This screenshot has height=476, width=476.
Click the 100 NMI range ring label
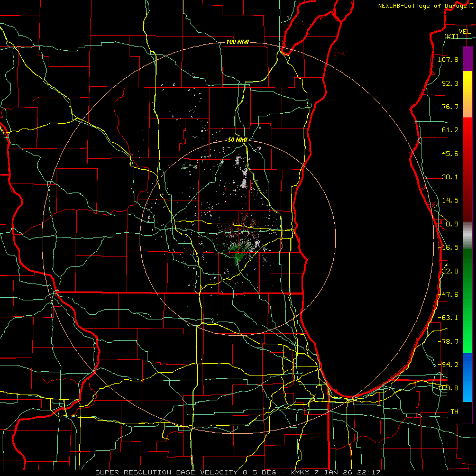pyautogui.click(x=237, y=42)
